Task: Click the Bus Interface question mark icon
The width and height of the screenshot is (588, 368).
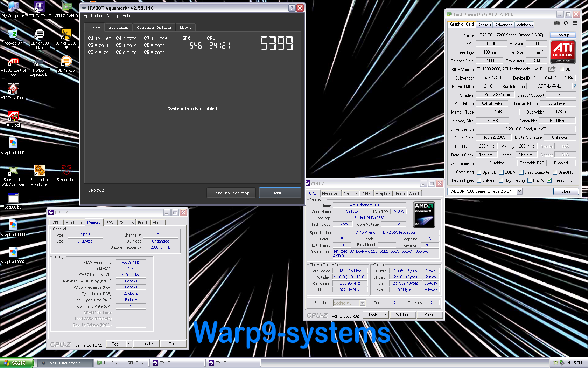Action: [574, 86]
